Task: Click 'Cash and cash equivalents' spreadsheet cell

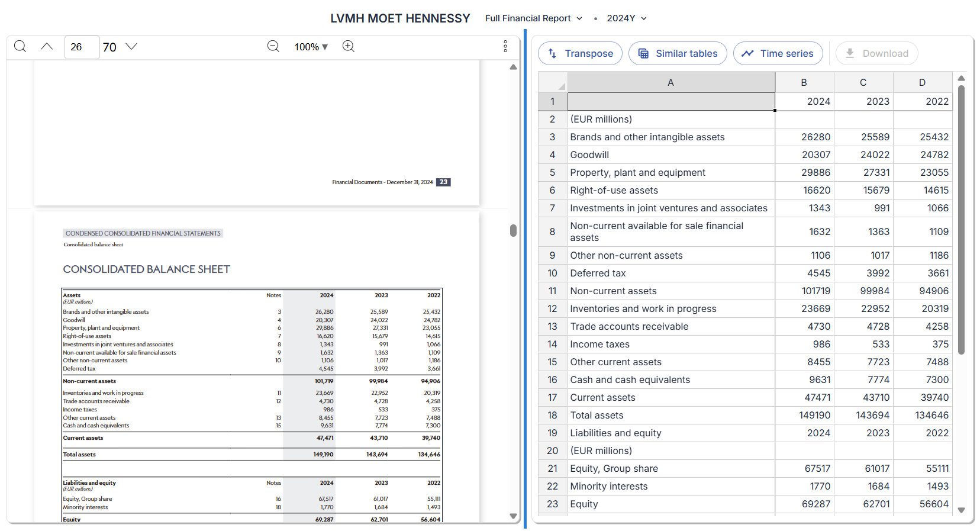Action: [x=671, y=379]
